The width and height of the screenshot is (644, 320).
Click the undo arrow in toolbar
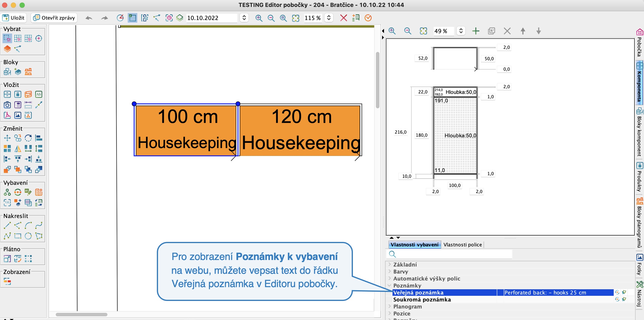[x=89, y=18]
